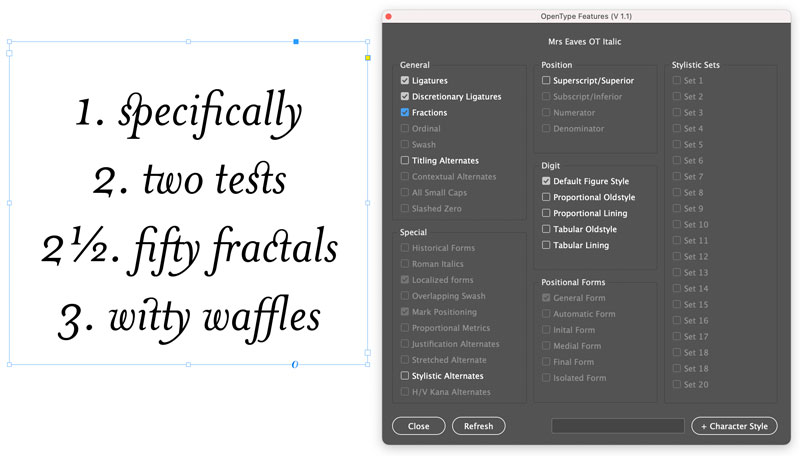Click the General Form checkbox

point(546,297)
